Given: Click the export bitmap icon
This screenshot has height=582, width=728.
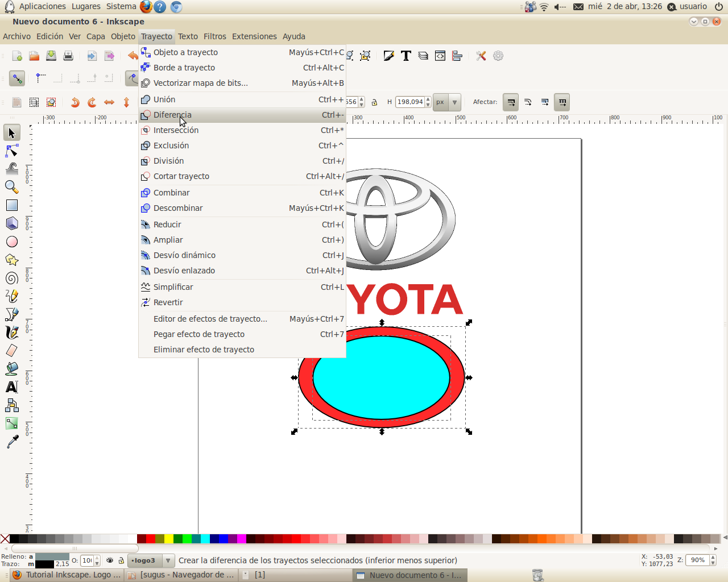Looking at the screenshot, I should pyautogui.click(x=109, y=56).
